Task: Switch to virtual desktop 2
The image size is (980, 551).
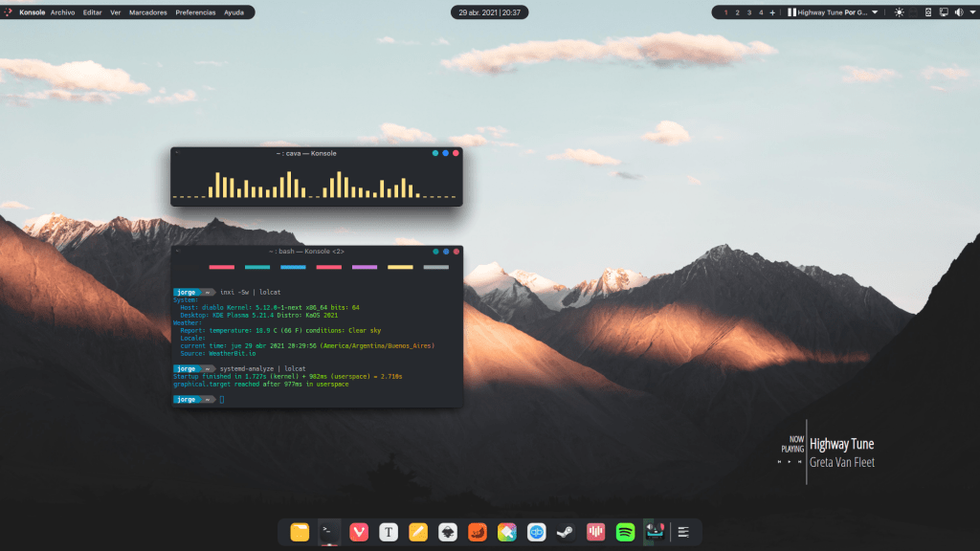Action: pyautogui.click(x=737, y=12)
